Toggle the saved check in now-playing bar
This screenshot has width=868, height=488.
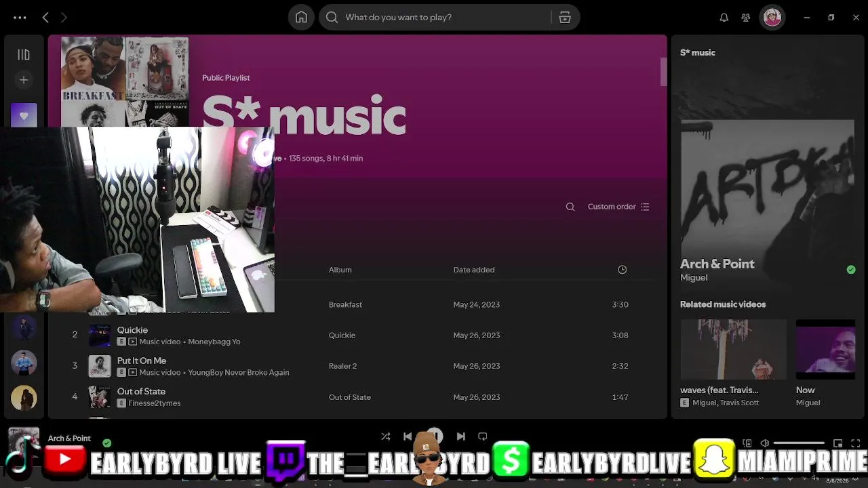[106, 443]
